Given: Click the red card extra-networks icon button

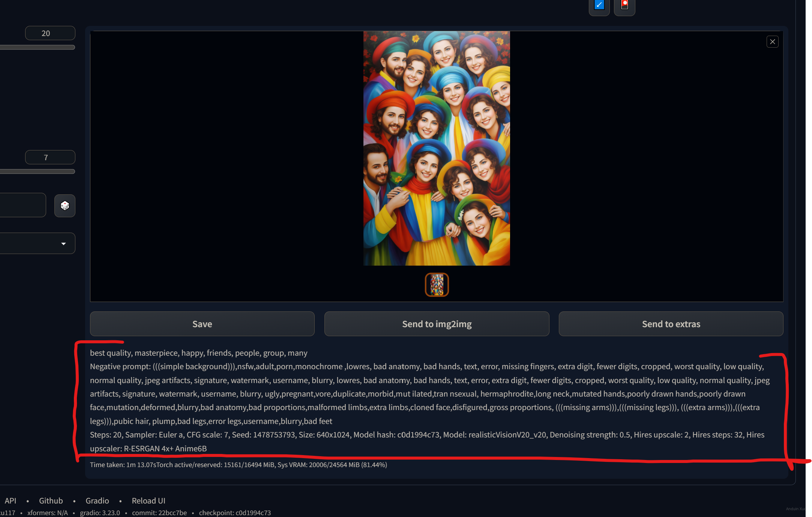Looking at the screenshot, I should [624, 5].
